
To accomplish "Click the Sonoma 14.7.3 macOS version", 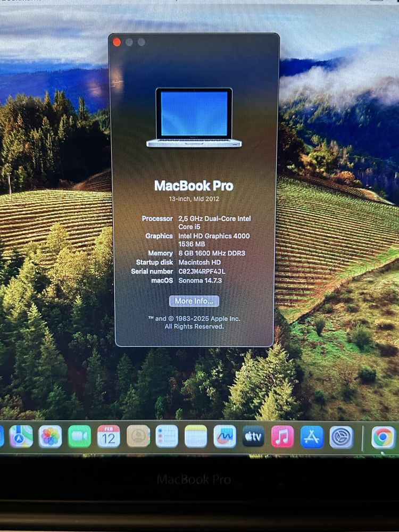I will pyautogui.click(x=200, y=280).
